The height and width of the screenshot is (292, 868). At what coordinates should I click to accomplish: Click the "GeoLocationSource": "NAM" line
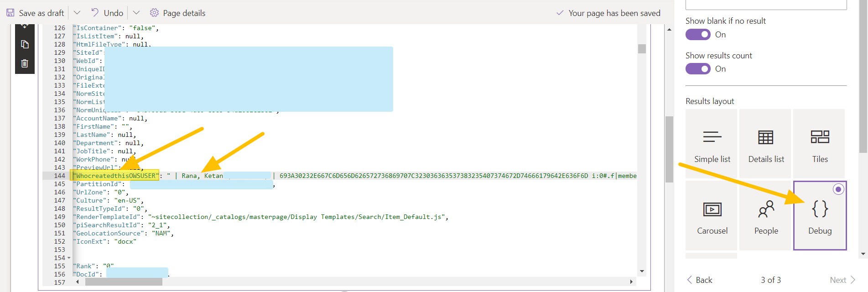(123, 234)
